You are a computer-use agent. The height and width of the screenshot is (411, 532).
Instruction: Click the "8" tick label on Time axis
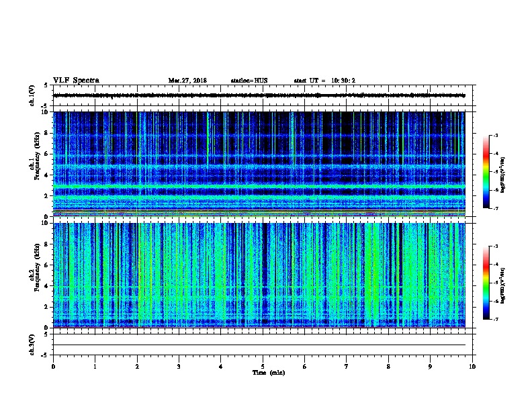pos(388,367)
